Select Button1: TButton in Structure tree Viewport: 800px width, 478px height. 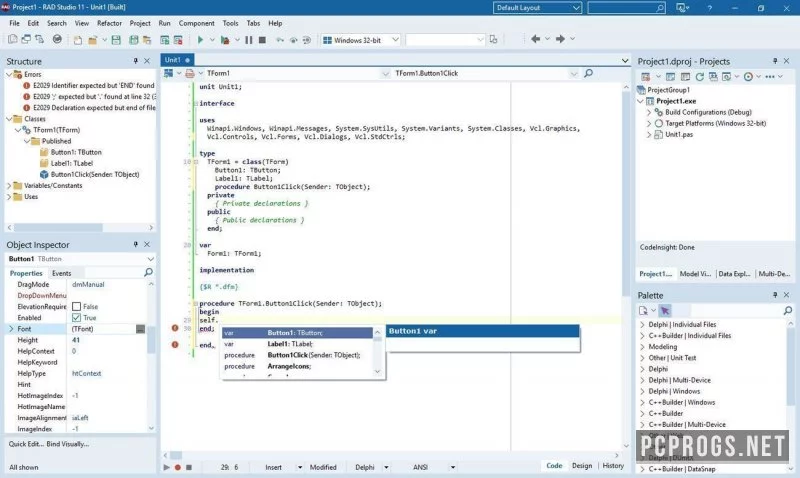tap(76, 153)
